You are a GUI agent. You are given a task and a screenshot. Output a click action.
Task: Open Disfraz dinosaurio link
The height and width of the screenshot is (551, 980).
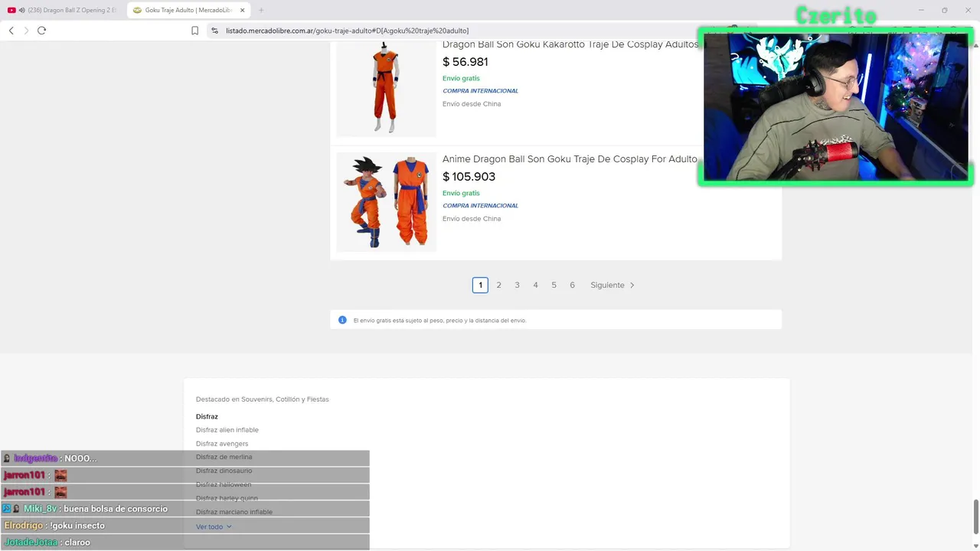pyautogui.click(x=224, y=471)
